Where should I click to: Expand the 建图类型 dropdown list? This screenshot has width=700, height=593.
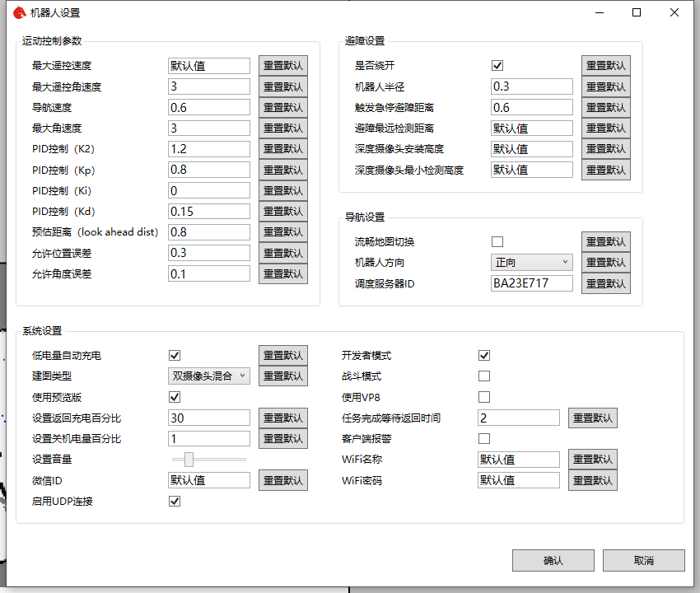click(208, 376)
